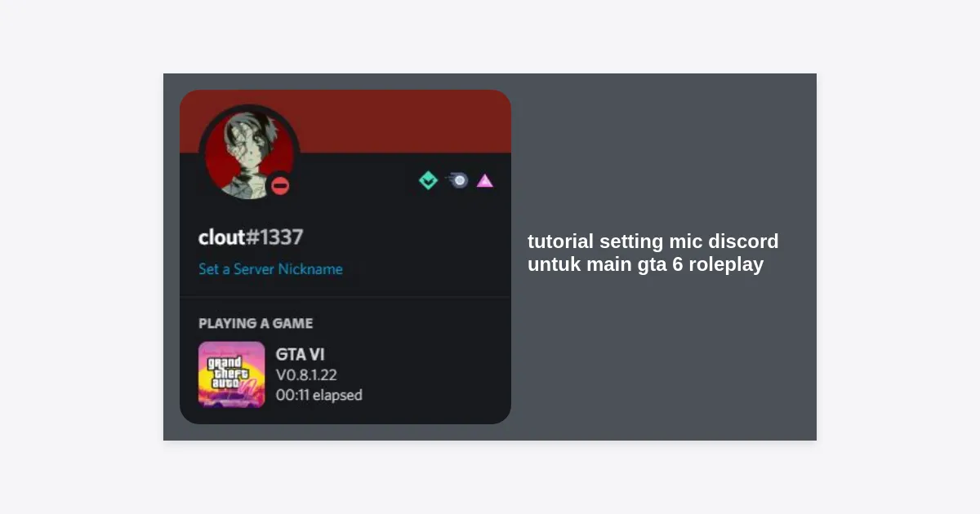
Task: Click the GTA VI game title
Action: (x=300, y=355)
